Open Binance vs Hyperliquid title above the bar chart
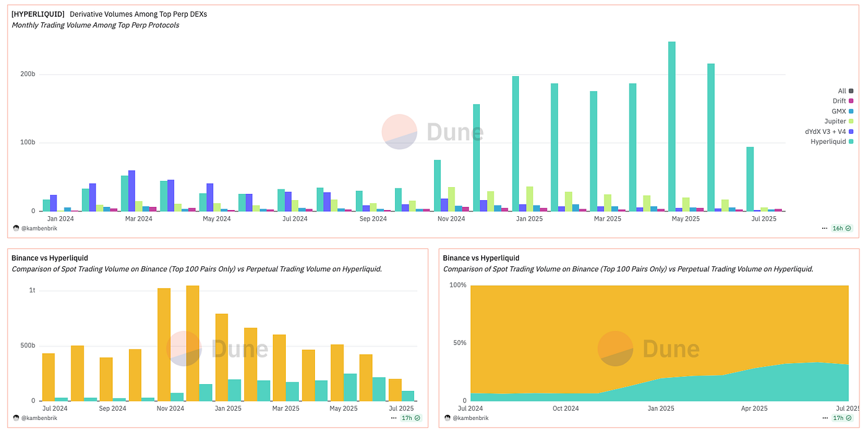This screenshot has width=868, height=433. [50, 258]
